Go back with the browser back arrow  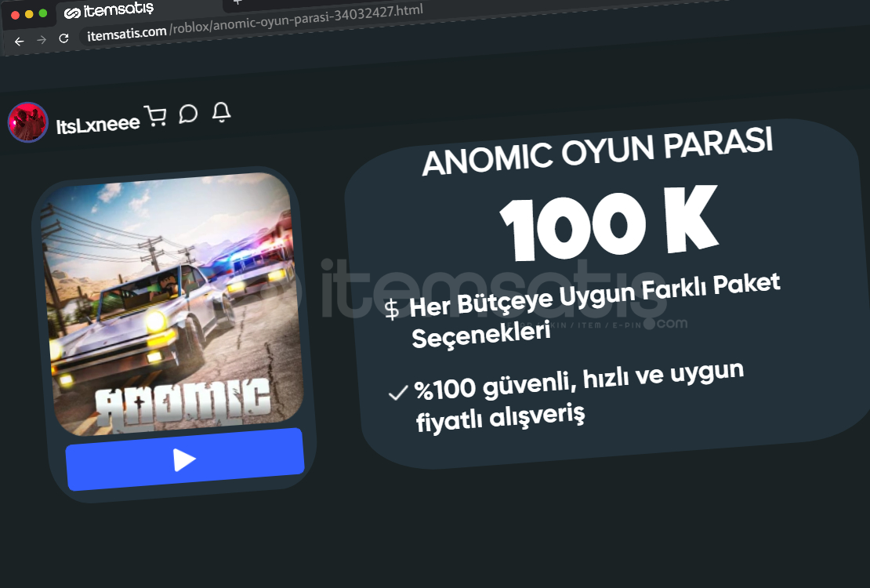tap(20, 41)
